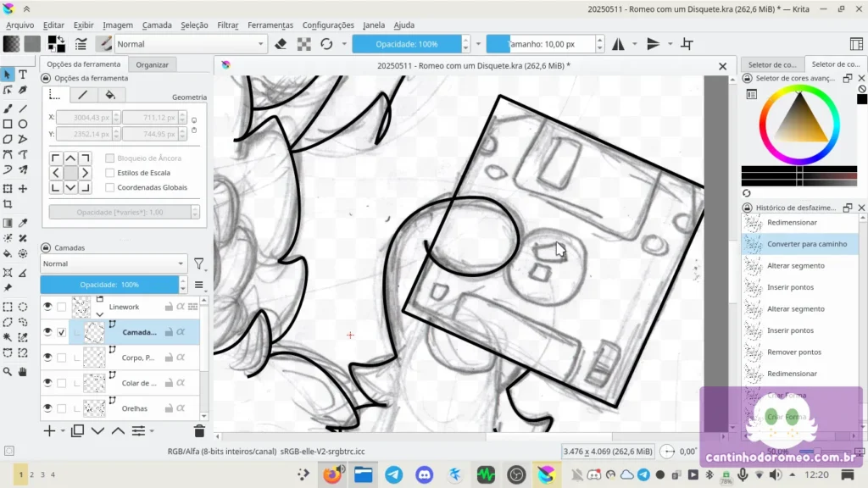Click the Geometria label button

pos(189,97)
